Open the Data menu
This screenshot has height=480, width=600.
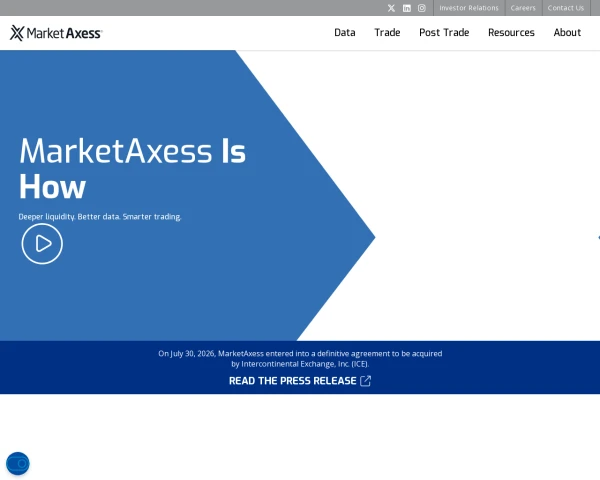click(345, 33)
